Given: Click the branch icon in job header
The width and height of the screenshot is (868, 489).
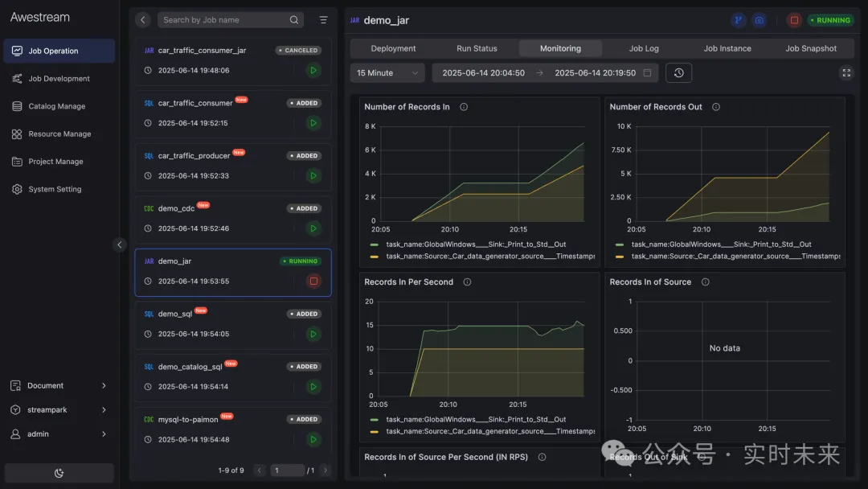Looking at the screenshot, I should [738, 20].
